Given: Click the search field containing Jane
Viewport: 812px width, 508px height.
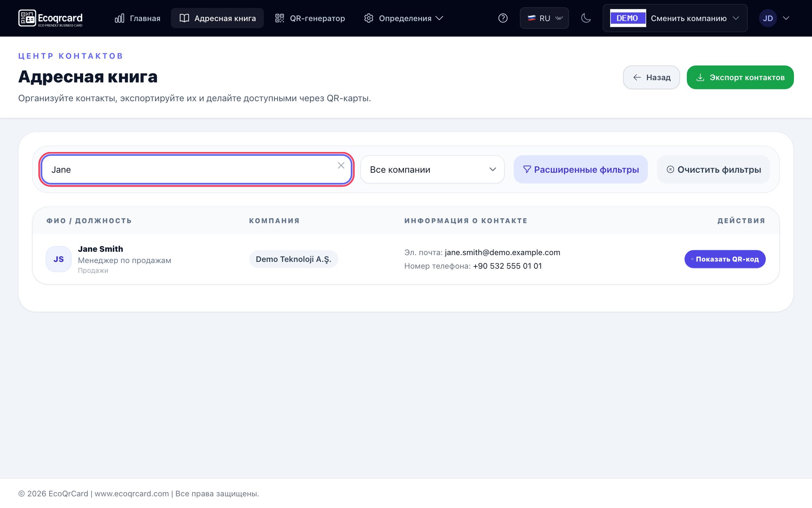Looking at the screenshot, I should pyautogui.click(x=196, y=169).
